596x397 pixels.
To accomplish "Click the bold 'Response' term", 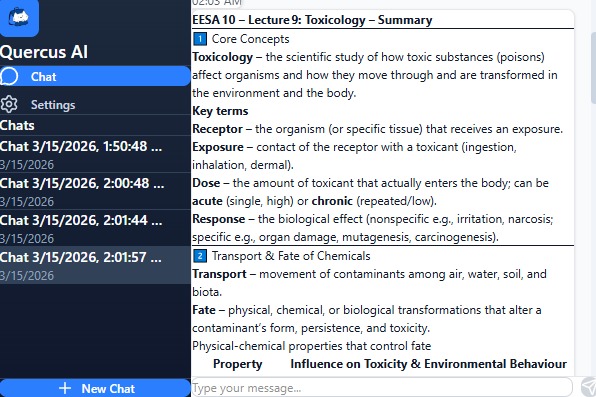I will point(219,219).
